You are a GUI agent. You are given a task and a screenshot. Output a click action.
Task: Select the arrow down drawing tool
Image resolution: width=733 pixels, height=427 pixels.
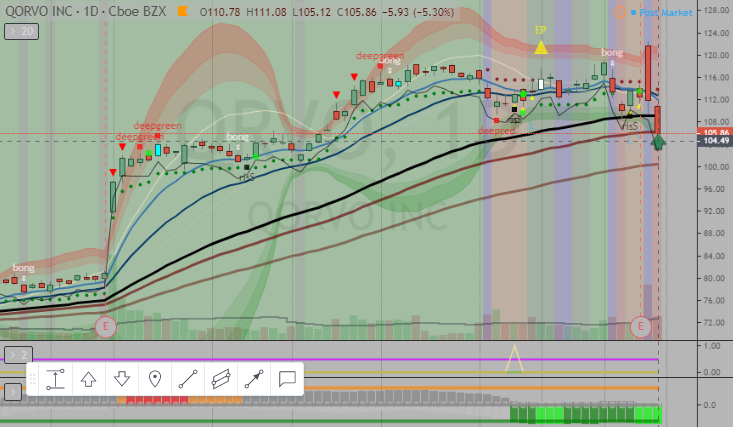(121, 379)
